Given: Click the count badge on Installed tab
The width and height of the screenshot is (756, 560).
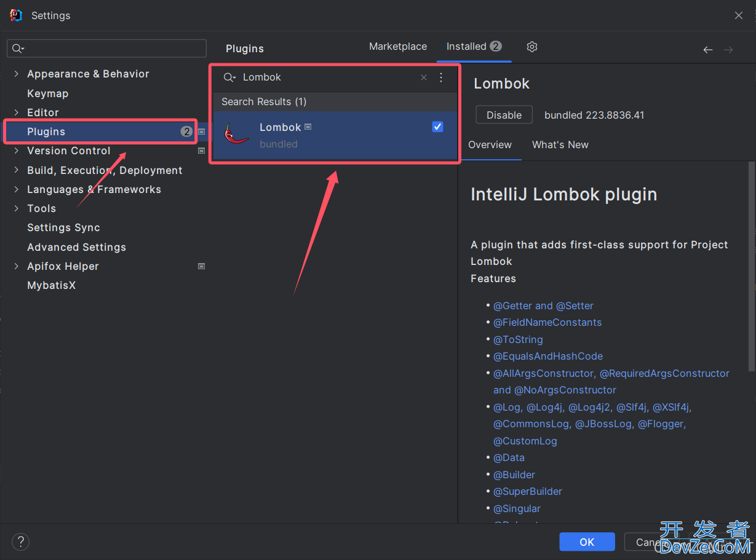Looking at the screenshot, I should [x=496, y=46].
